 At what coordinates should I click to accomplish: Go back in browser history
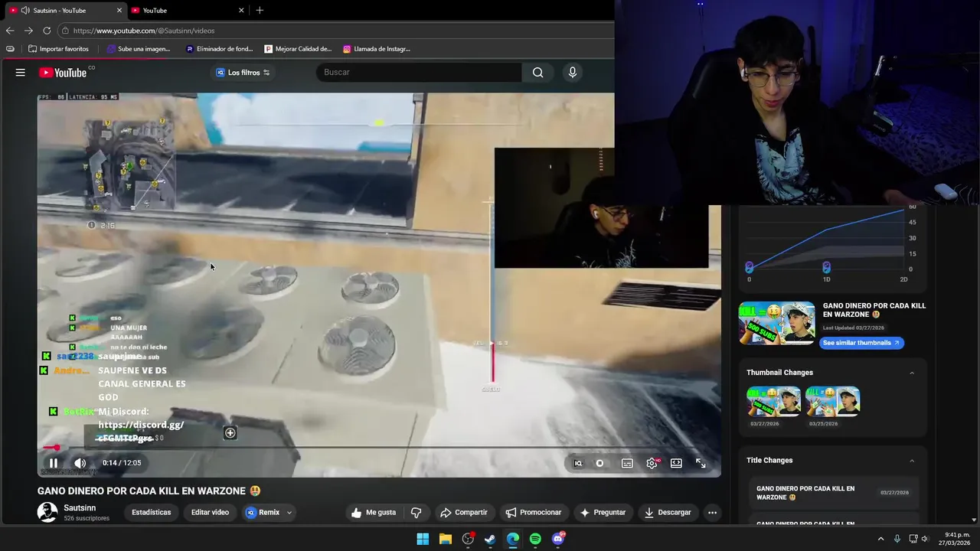tap(10, 31)
